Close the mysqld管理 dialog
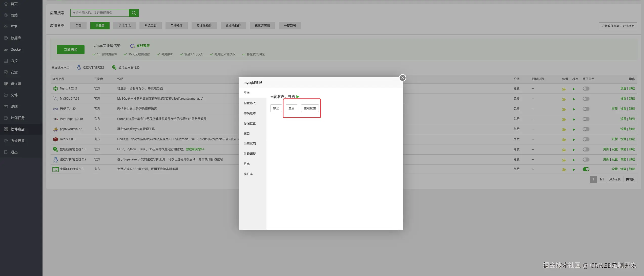Screen dimensions: 644x276 click(402, 78)
